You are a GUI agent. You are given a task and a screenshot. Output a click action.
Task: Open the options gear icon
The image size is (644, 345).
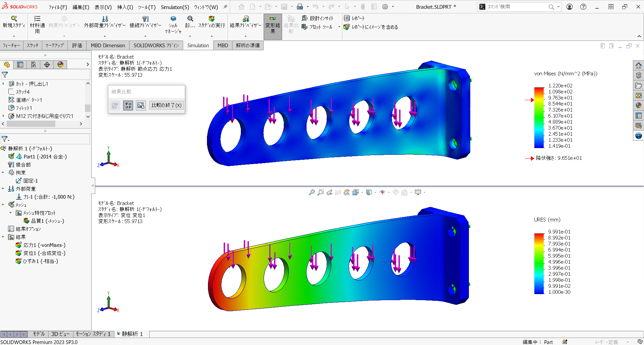pyautogui.click(x=385, y=7)
